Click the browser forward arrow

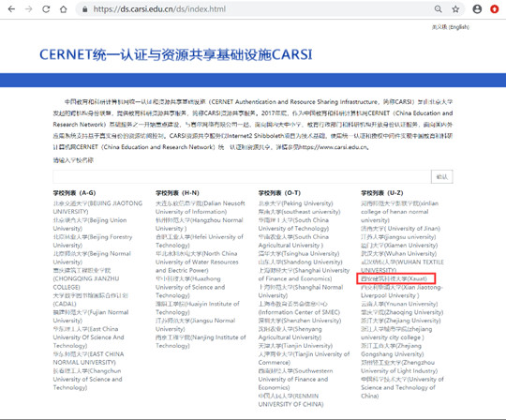pos(29,9)
